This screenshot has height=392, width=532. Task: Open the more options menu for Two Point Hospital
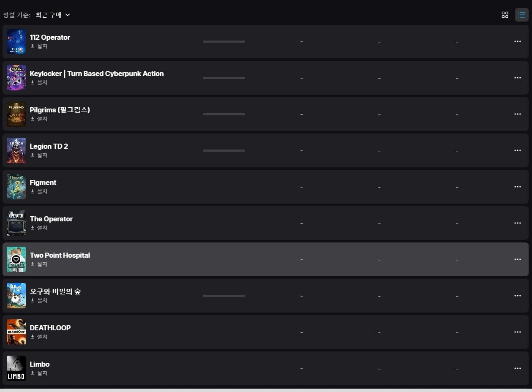click(x=518, y=259)
